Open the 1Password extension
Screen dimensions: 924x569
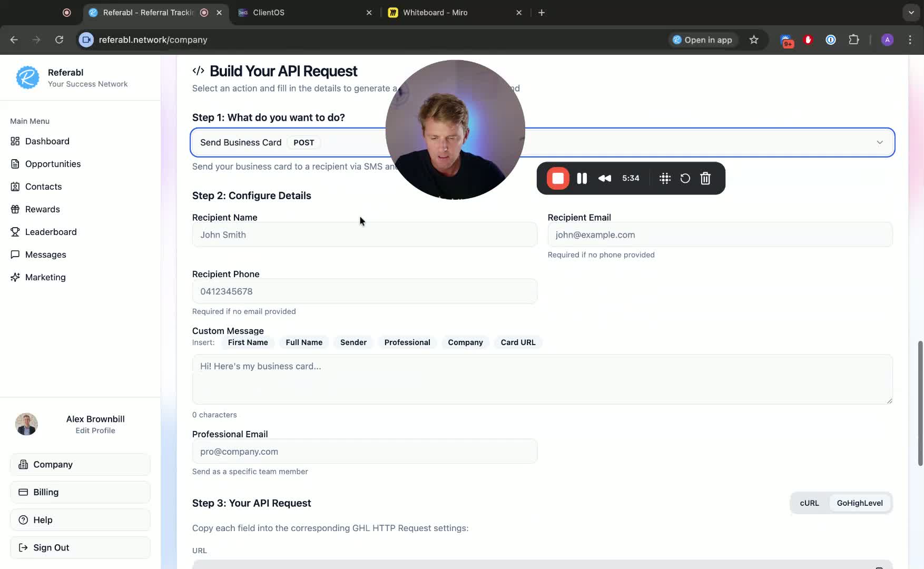pos(831,40)
